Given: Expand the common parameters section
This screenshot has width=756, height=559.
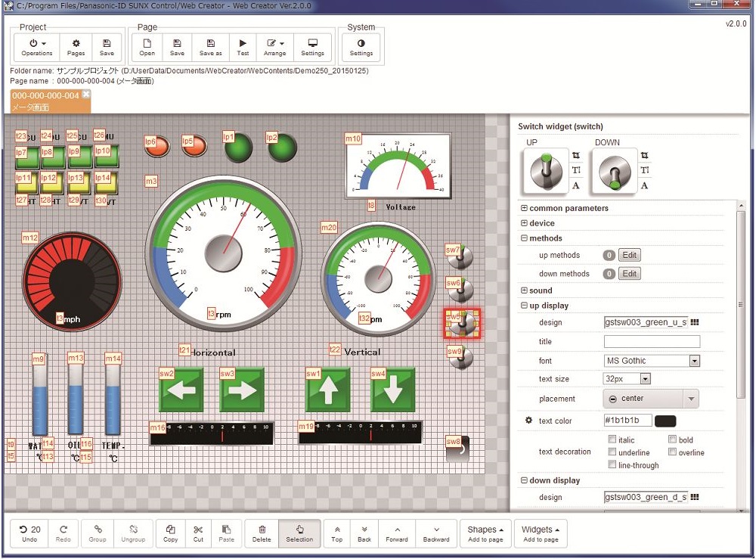Looking at the screenshot, I should tap(524, 208).
